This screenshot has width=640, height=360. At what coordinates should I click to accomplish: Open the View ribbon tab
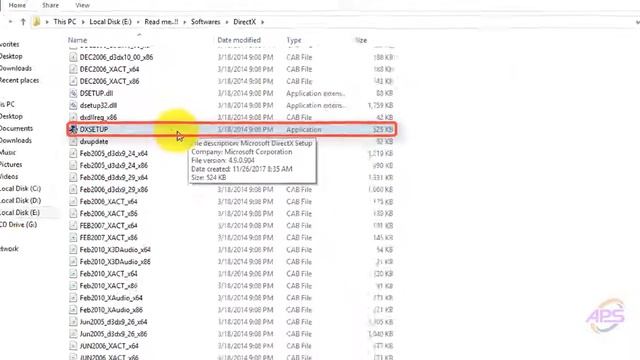click(x=82, y=5)
